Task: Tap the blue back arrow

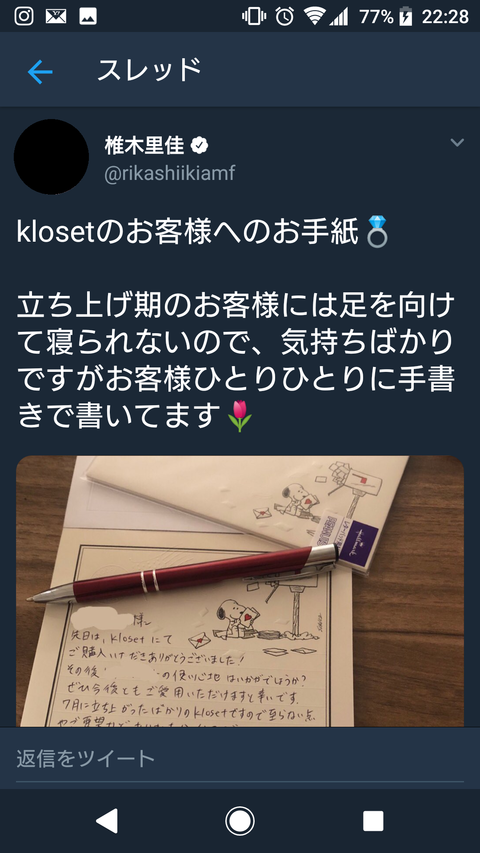Action: pos(40,72)
